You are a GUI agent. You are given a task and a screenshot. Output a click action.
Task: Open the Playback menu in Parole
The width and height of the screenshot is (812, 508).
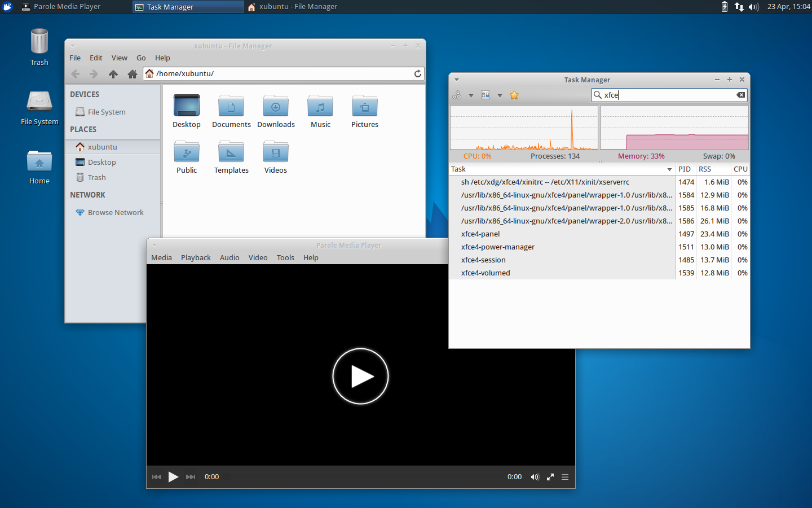tap(196, 257)
